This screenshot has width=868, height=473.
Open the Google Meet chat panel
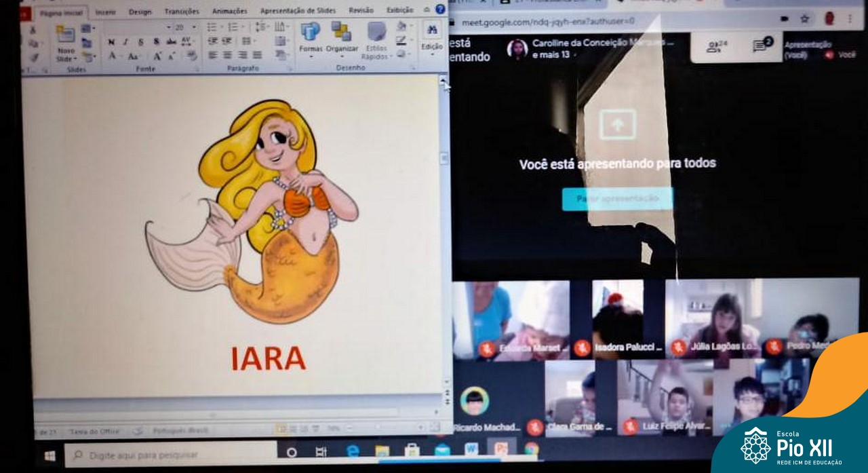point(762,45)
